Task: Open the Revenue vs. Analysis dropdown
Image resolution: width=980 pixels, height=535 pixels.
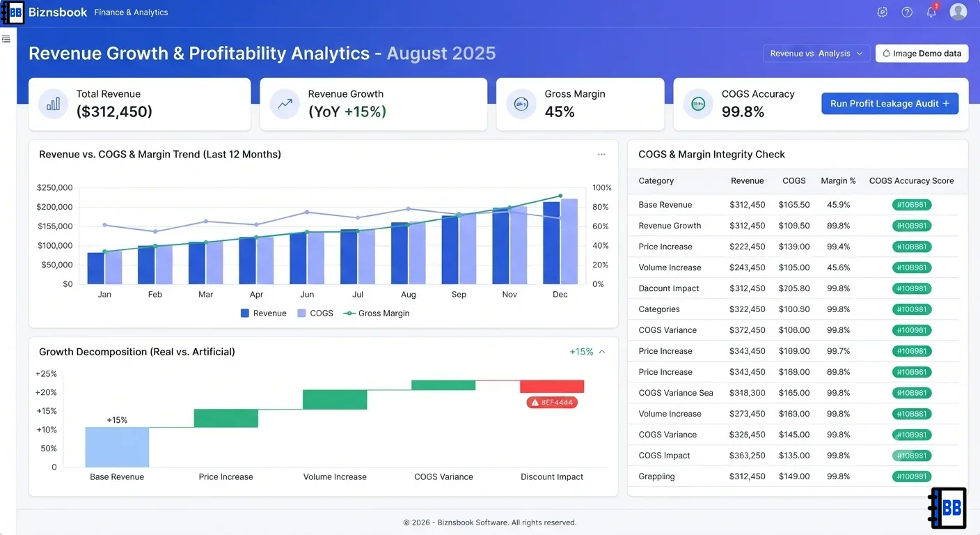Action: coord(816,54)
